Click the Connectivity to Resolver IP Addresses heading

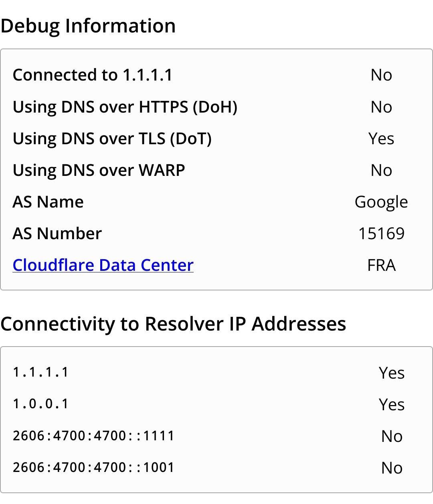pos(173,324)
